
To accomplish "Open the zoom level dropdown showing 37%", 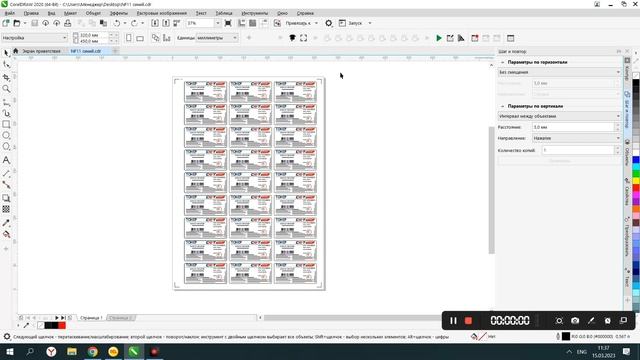I will tap(218, 23).
